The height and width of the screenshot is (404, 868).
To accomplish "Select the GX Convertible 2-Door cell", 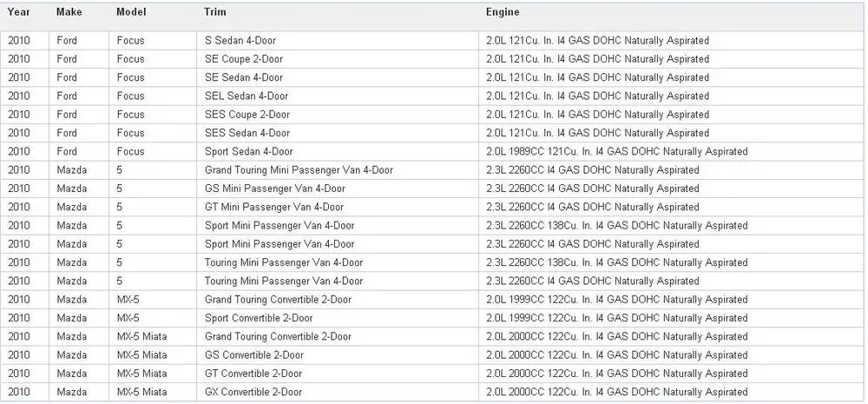I will [x=337, y=392].
